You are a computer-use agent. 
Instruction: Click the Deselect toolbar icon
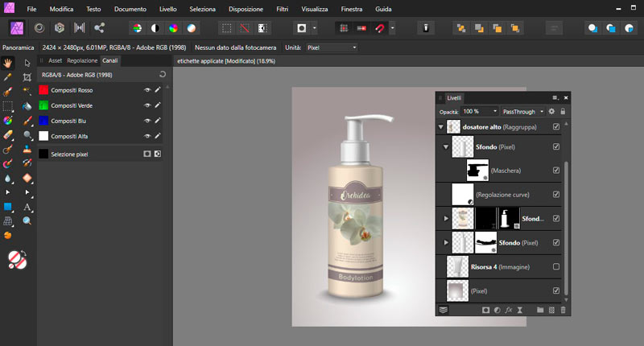[x=245, y=28]
